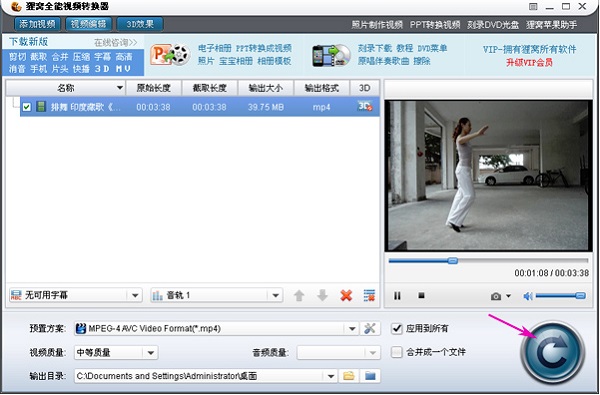Screen dimensions: 600x395
Task: Click the 升级VIP会员 link
Action: 530,62
